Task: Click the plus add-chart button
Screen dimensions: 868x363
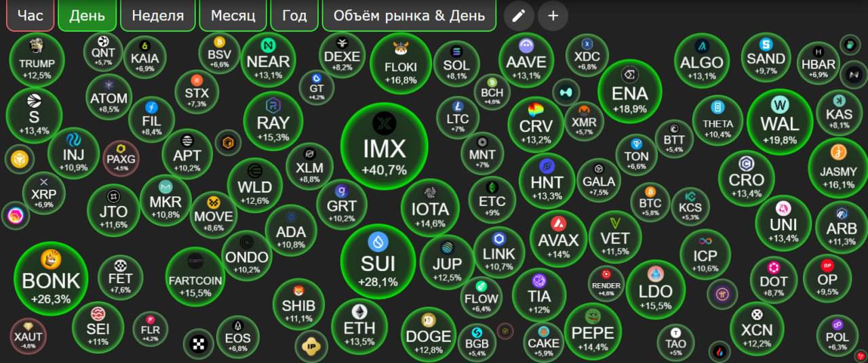Action: 553,16
